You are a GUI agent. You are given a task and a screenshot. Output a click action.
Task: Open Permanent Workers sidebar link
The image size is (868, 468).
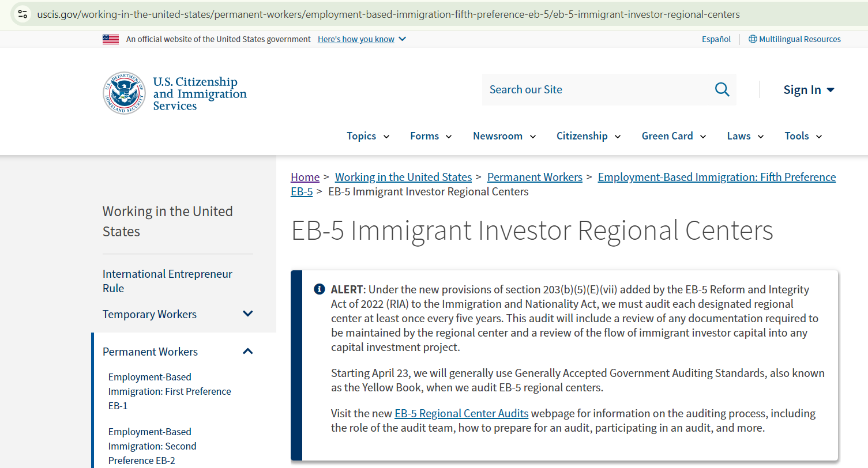(150, 352)
